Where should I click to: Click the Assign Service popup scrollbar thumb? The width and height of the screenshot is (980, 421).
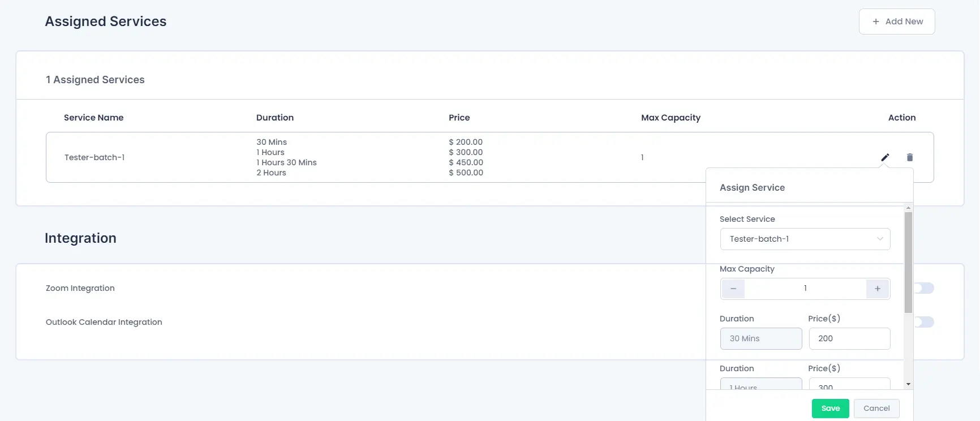click(909, 263)
